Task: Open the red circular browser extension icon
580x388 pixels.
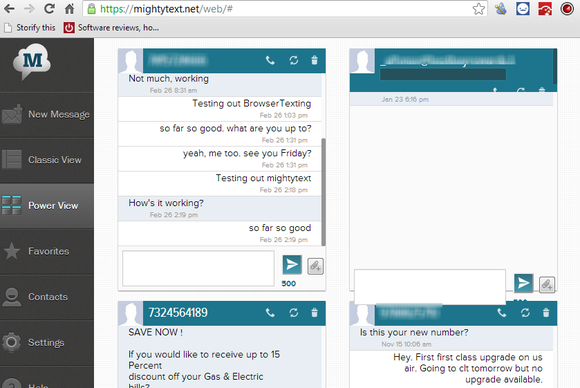Action: pos(566,9)
